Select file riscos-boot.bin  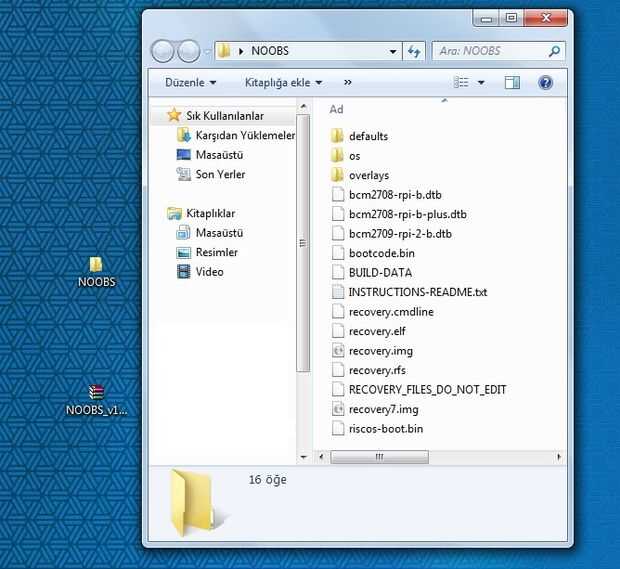(386, 429)
